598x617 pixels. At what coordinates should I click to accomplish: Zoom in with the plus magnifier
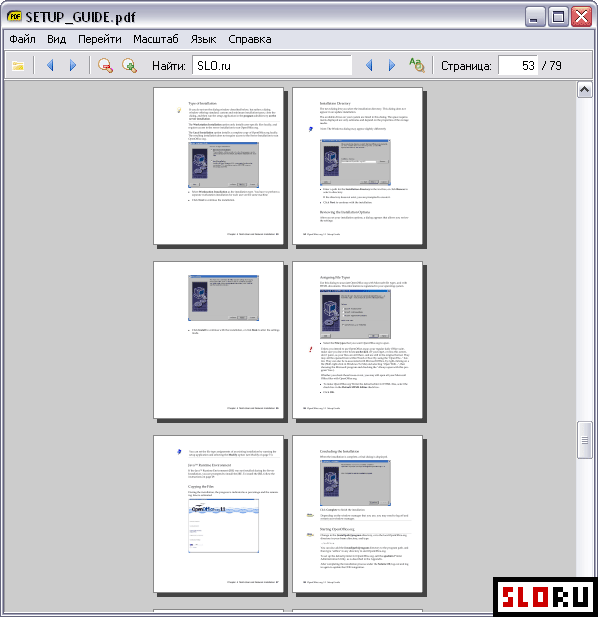129,65
